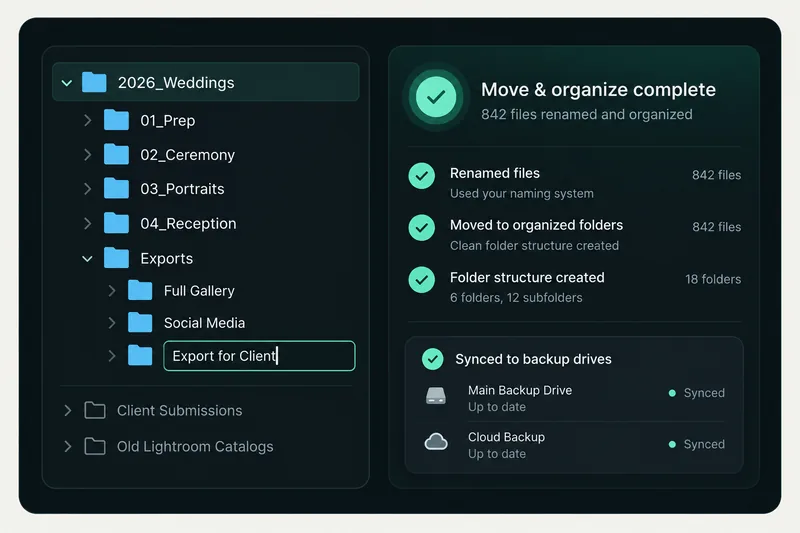Click the Cloud Backup label
The width and height of the screenshot is (800, 533).
pos(506,437)
